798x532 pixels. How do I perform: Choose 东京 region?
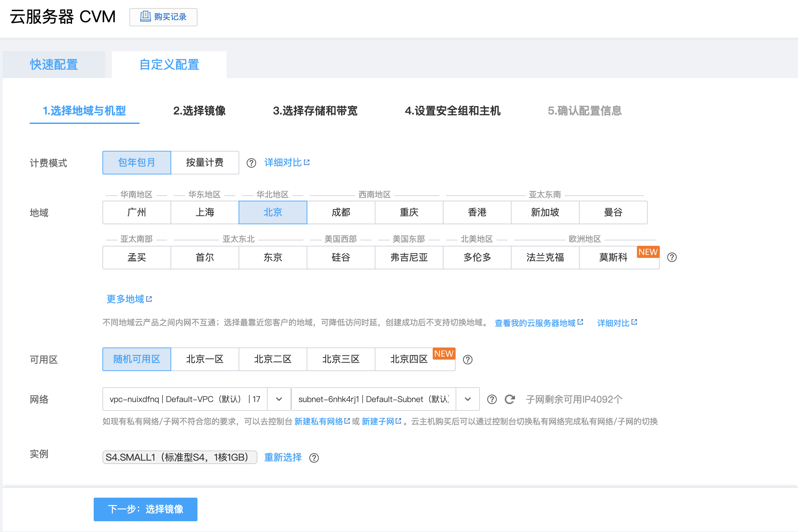click(273, 258)
